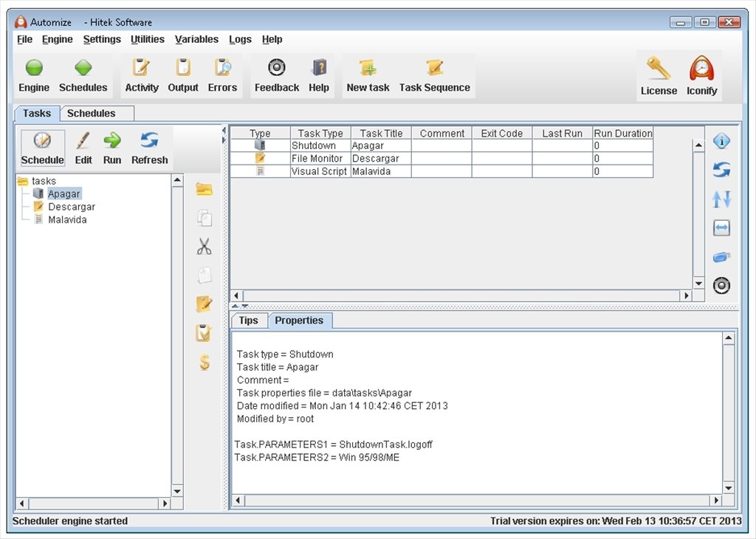Click the notepad with pencil icon
The height and width of the screenshot is (539, 756).
(x=204, y=304)
